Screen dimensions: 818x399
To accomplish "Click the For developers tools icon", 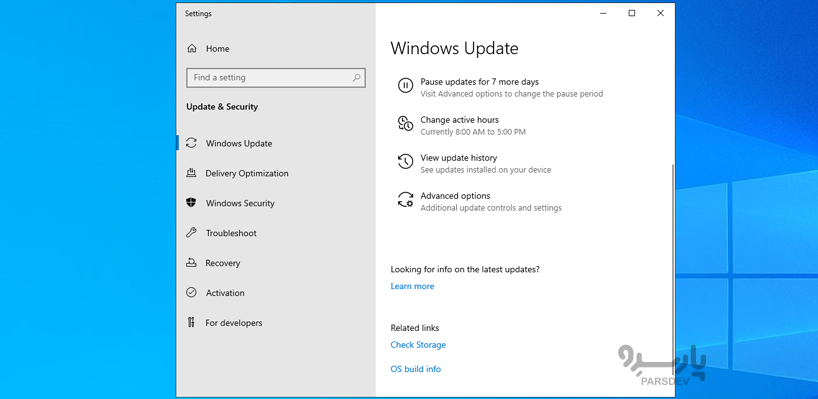I will pyautogui.click(x=191, y=322).
